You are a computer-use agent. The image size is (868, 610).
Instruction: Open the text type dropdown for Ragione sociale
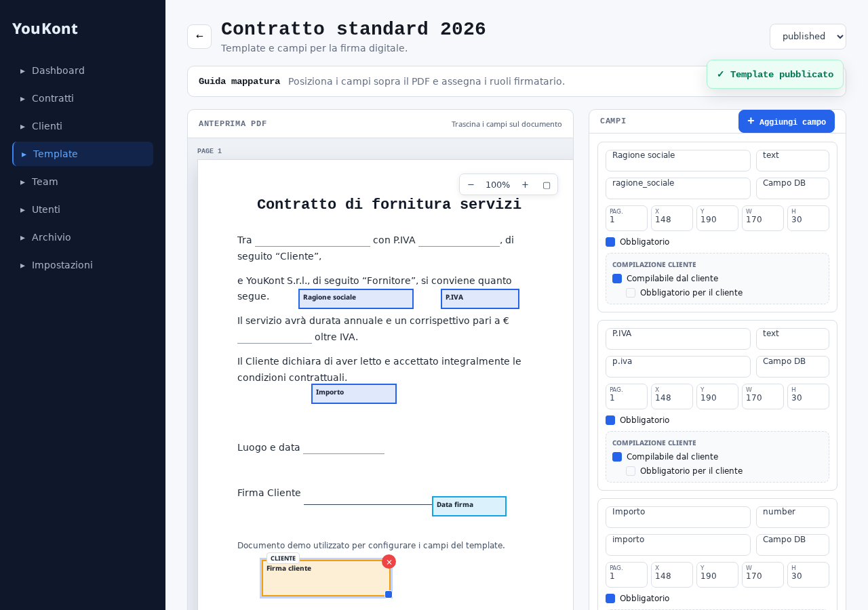(x=793, y=161)
